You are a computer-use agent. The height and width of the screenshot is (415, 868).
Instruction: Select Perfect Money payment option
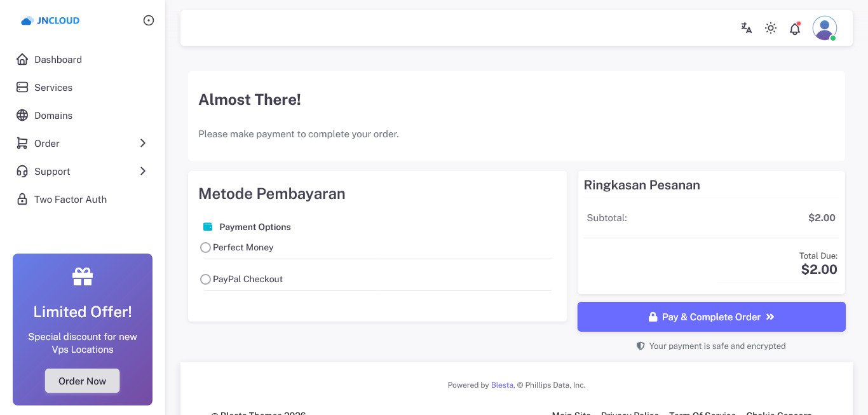(x=205, y=248)
